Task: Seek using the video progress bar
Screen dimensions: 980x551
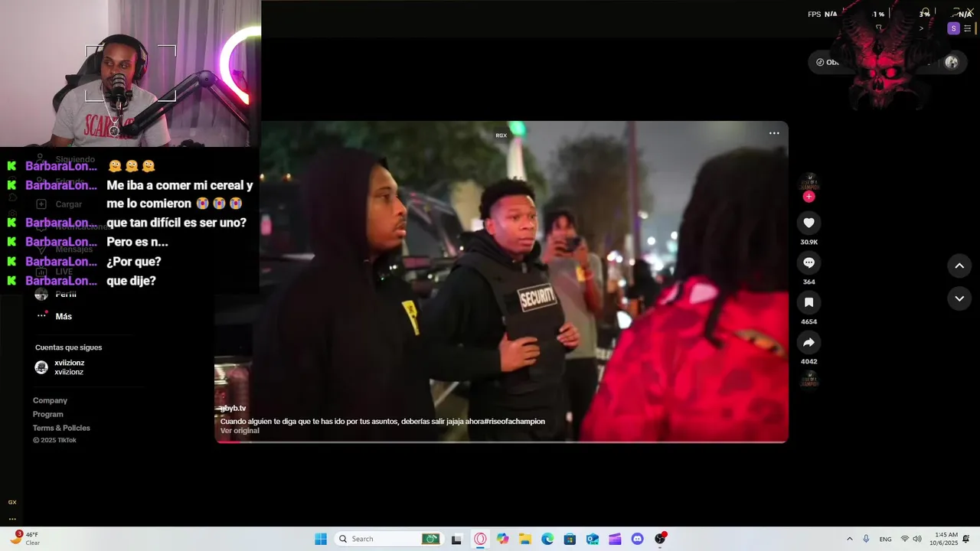Action: [501, 441]
